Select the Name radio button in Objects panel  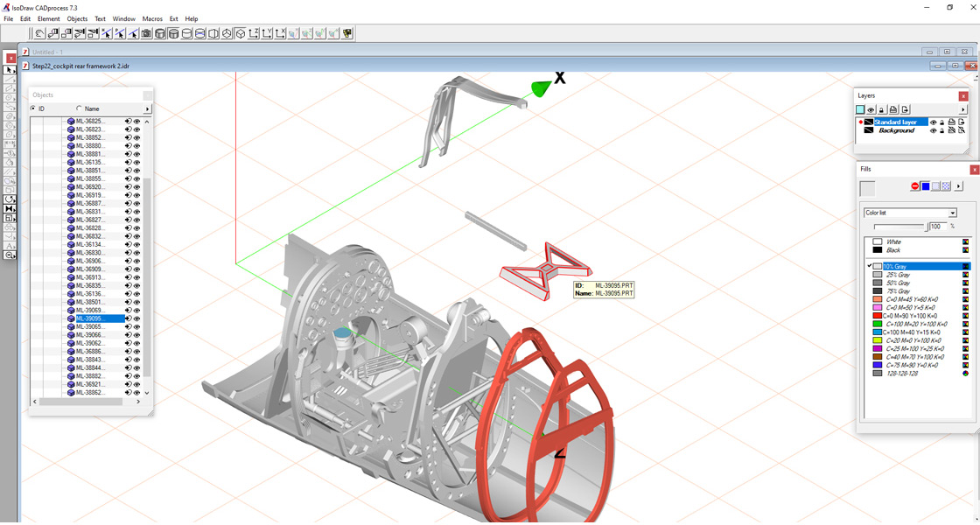(79, 109)
